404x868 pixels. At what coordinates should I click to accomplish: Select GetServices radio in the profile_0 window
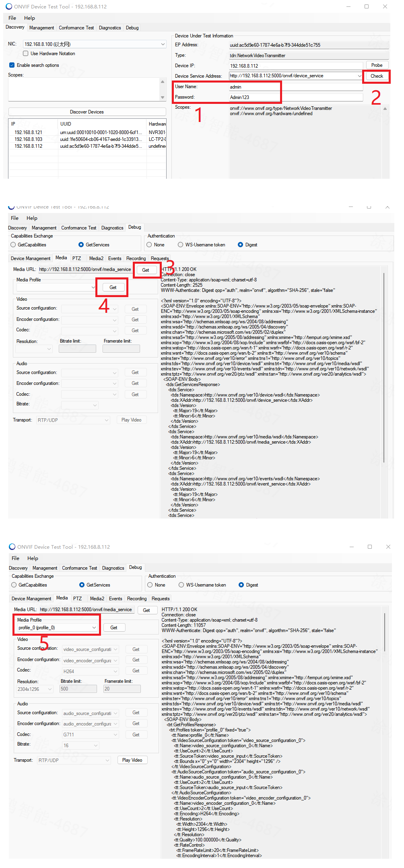[82, 585]
